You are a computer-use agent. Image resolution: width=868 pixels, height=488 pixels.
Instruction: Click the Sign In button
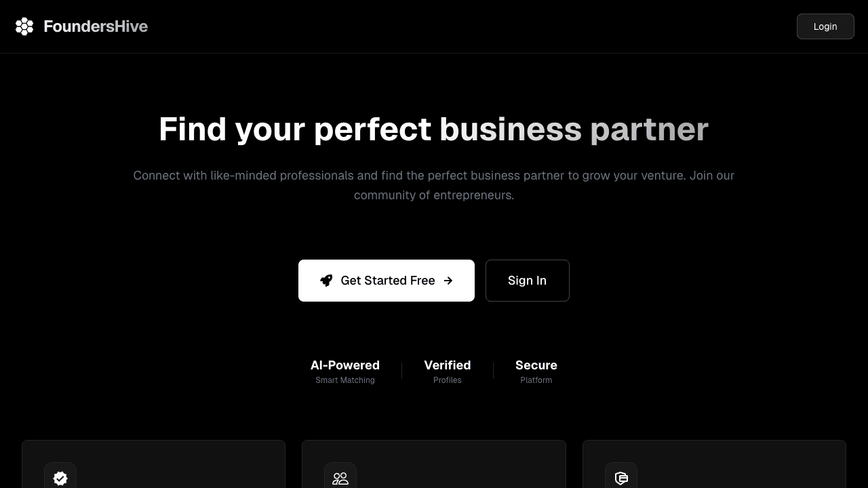click(528, 281)
